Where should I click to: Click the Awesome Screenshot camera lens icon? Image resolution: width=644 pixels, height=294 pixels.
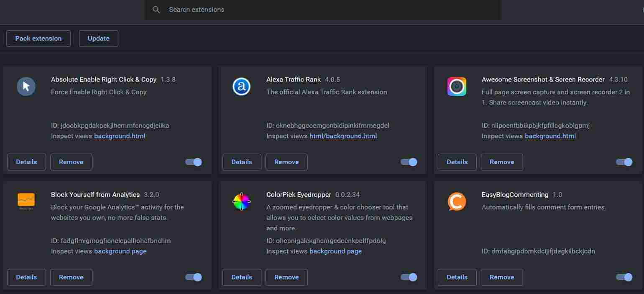coord(457,87)
